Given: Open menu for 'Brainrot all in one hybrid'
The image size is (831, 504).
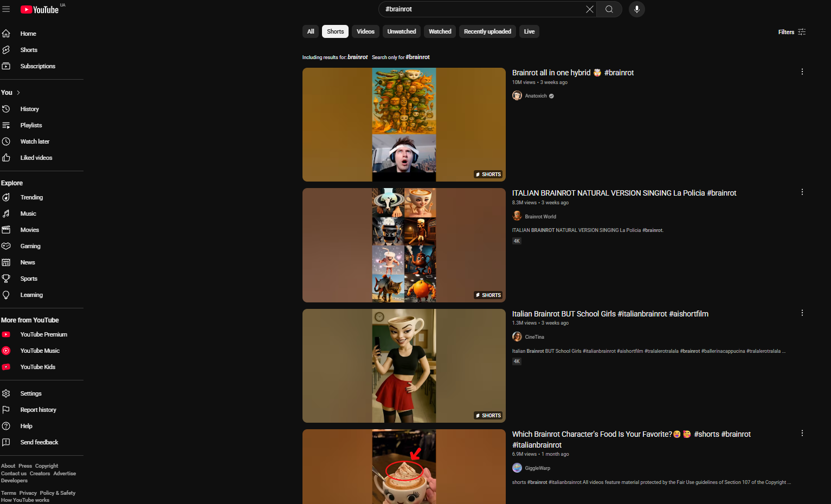Looking at the screenshot, I should (x=802, y=72).
